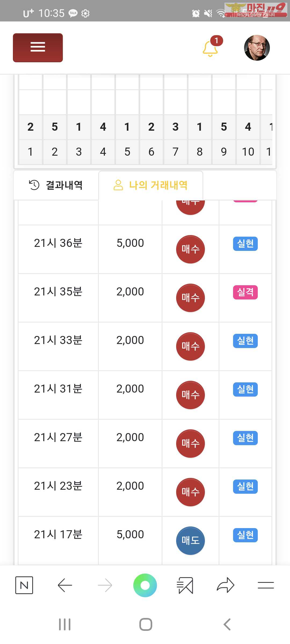Select round column number 10

248,152
